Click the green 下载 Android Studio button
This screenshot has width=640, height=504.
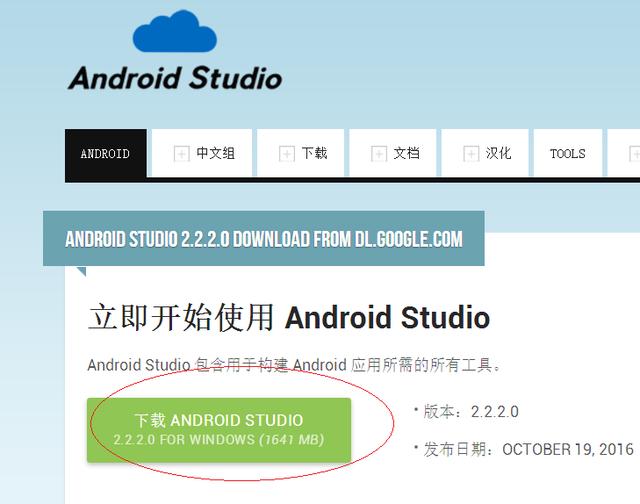point(219,430)
